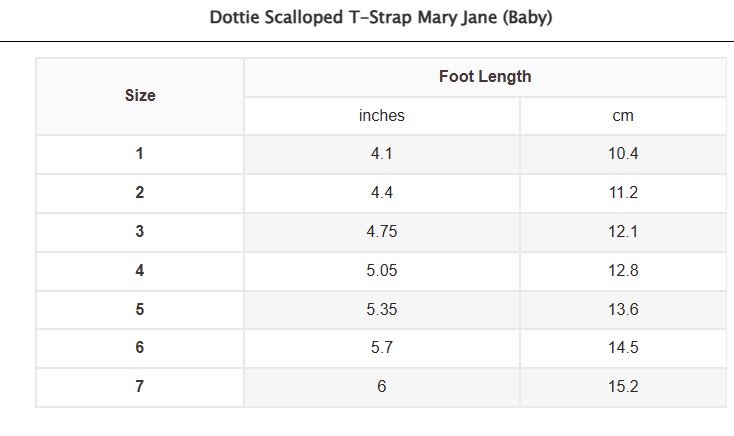Image resolution: width=734 pixels, height=436 pixels.
Task: Click the 4.75 inches cell
Action: [x=382, y=232]
